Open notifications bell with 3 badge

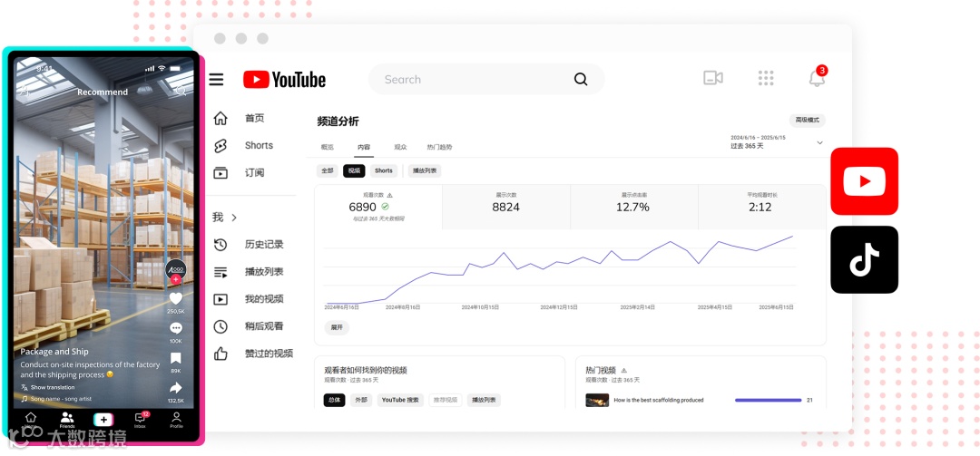pyautogui.click(x=817, y=77)
